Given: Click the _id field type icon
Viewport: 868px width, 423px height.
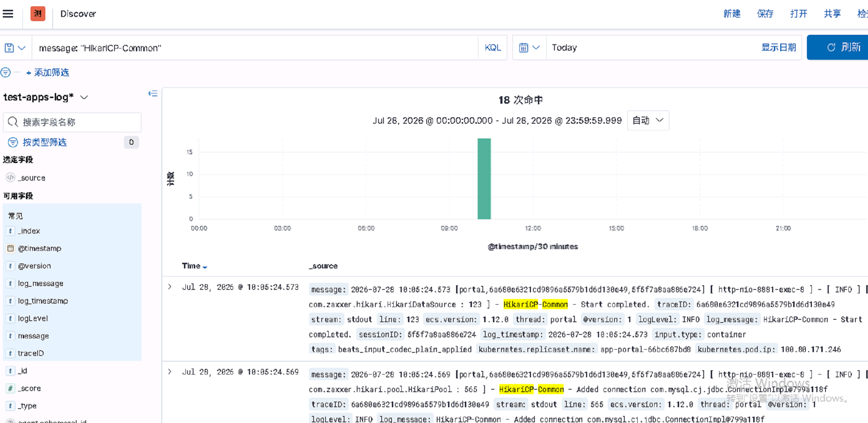Looking at the screenshot, I should [x=11, y=371].
